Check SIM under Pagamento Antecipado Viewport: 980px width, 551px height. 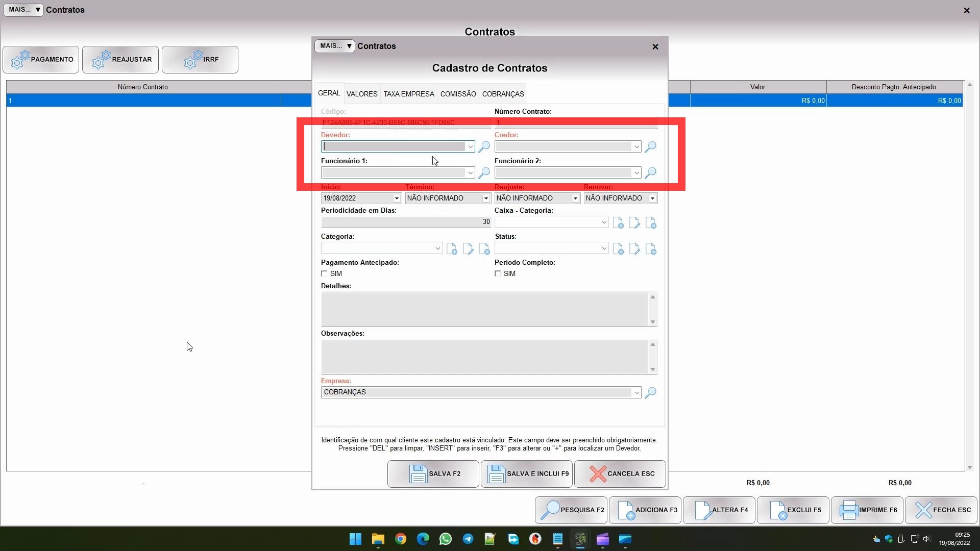point(324,274)
